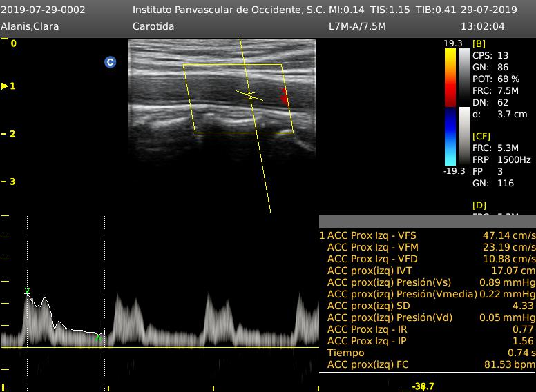Select the [D] Doppler section header
536x392 pixels.
tap(479, 205)
